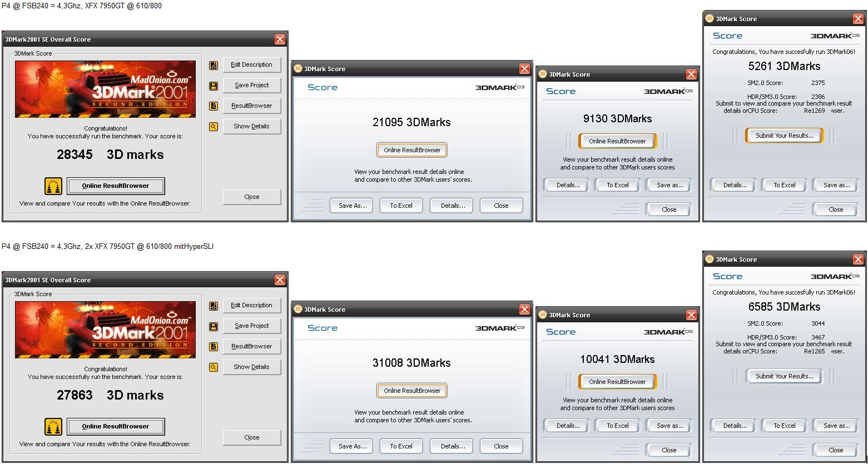The width and height of the screenshot is (868, 464).
Task: Launch Online ResultBrowser in the 28345 score window
Action: coord(116,186)
